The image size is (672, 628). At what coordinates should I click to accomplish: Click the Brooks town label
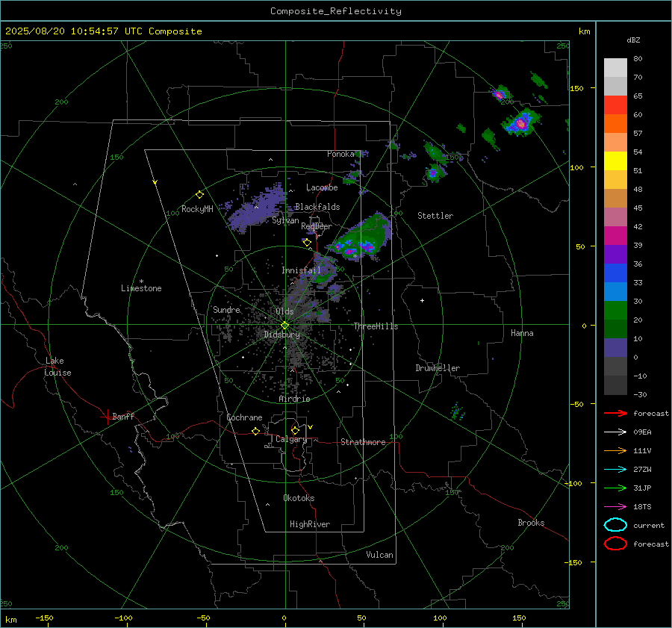pos(531,523)
